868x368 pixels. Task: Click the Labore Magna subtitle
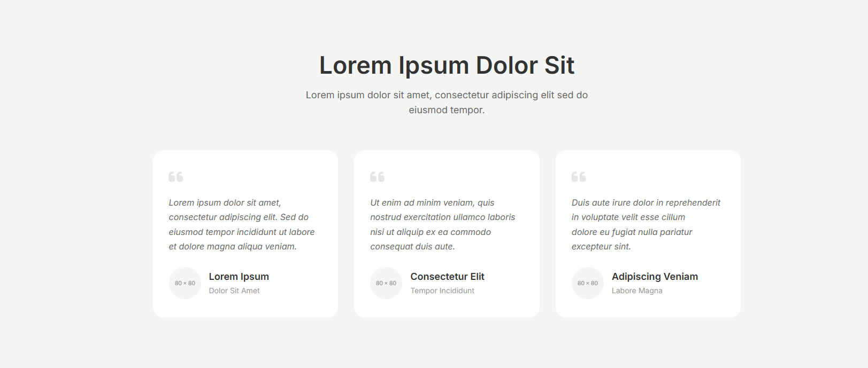(x=637, y=291)
